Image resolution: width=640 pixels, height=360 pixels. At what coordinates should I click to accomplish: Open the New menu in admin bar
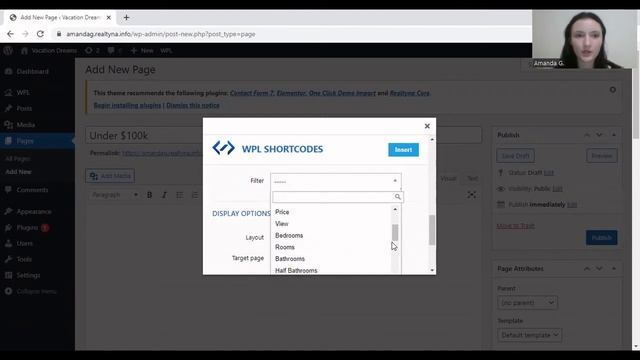pyautogui.click(x=142, y=51)
